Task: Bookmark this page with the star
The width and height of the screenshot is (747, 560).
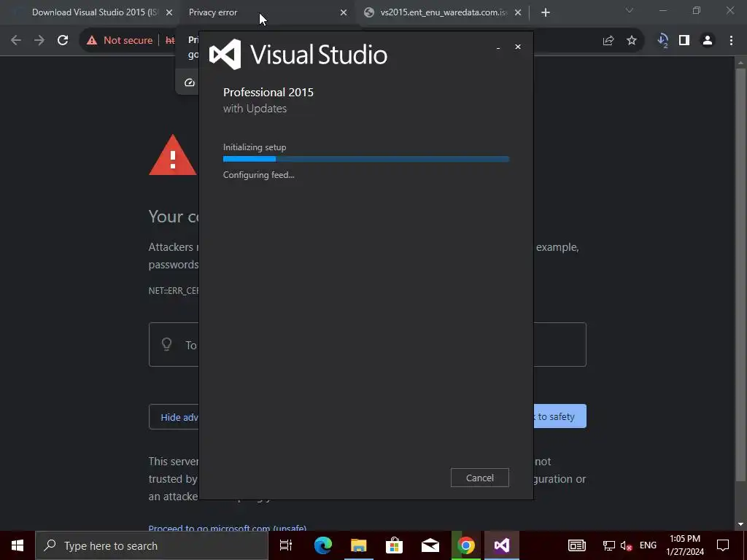Action: tap(632, 41)
